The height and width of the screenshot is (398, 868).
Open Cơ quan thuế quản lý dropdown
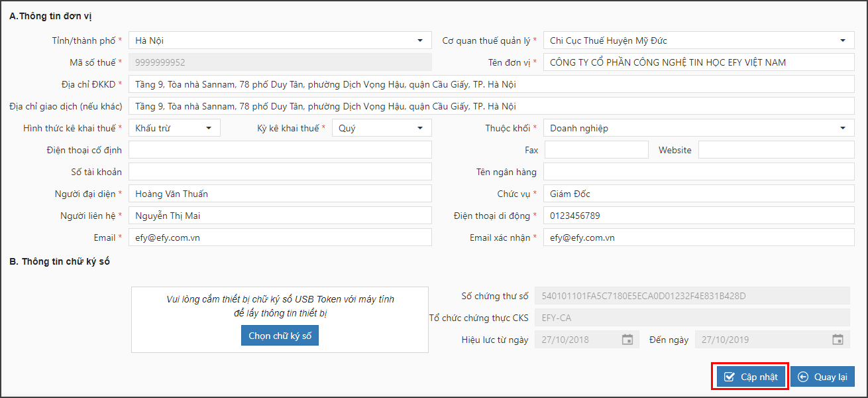click(698, 40)
